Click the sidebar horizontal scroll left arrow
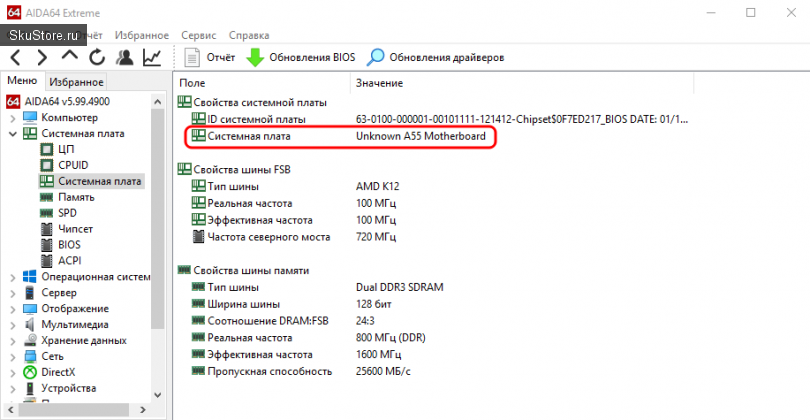Viewport: 810px width, 420px height. (x=10, y=410)
